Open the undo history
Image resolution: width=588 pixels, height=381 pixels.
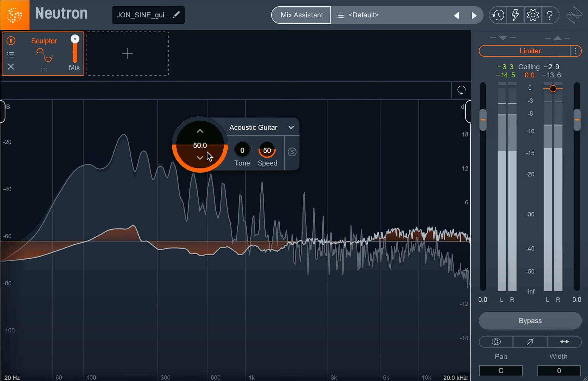498,15
